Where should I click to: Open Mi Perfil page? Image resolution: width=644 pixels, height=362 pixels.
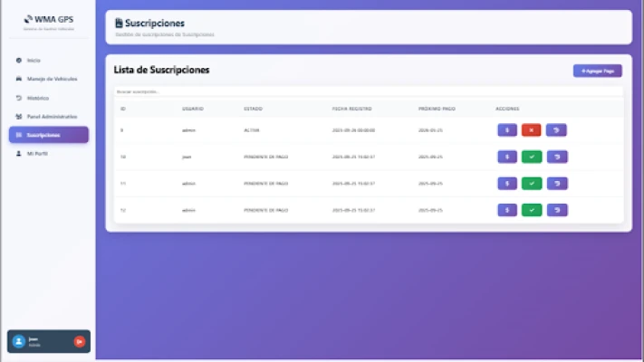click(36, 154)
